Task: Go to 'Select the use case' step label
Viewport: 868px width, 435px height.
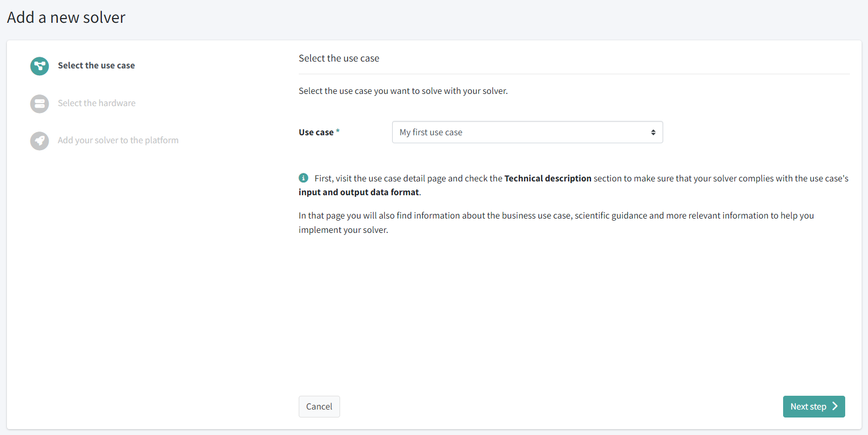Action: pyautogui.click(x=96, y=66)
